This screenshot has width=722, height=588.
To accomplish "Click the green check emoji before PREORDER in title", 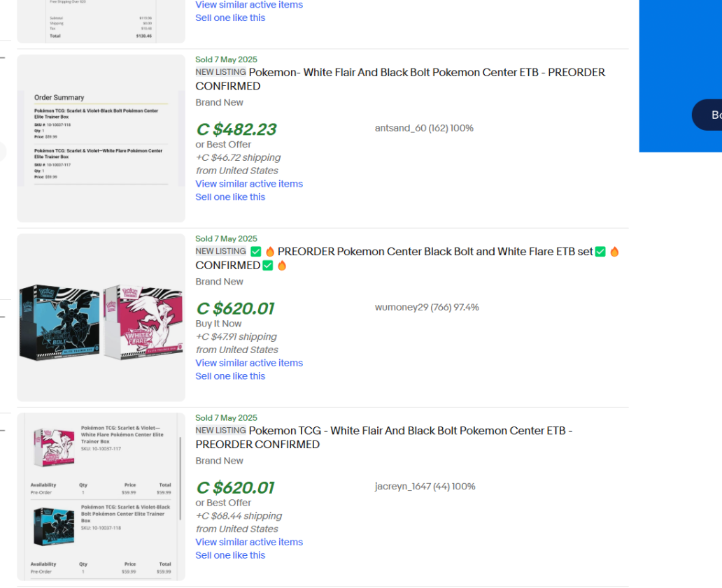I will coord(256,252).
